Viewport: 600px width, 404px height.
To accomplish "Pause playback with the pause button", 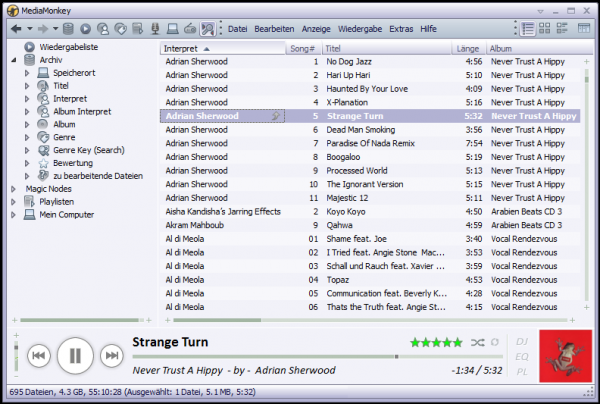I will pyautogui.click(x=75, y=354).
